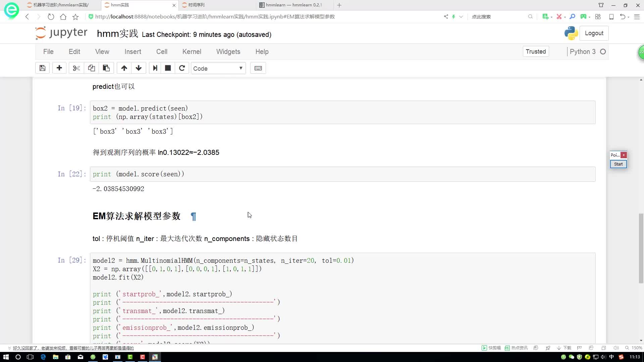Open the cell type Code dropdown
This screenshot has height=362, width=644.
click(218, 68)
